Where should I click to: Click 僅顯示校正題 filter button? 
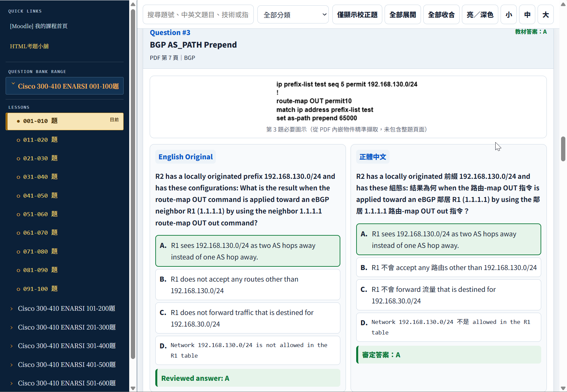[x=357, y=15]
